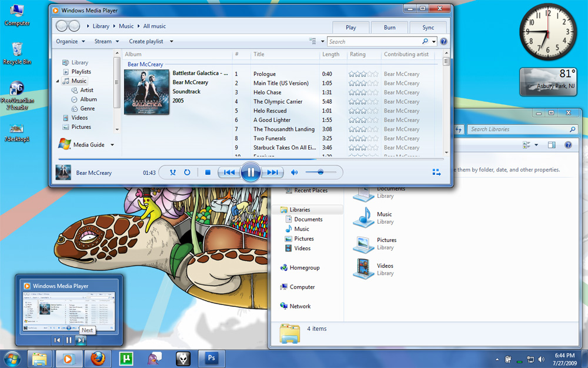
Task: Open Media Player help icon
Action: 443,41
